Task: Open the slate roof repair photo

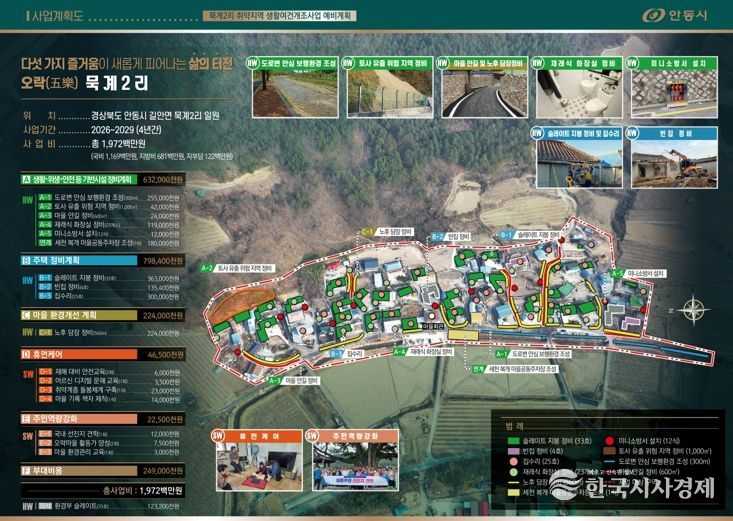Action: point(579,164)
